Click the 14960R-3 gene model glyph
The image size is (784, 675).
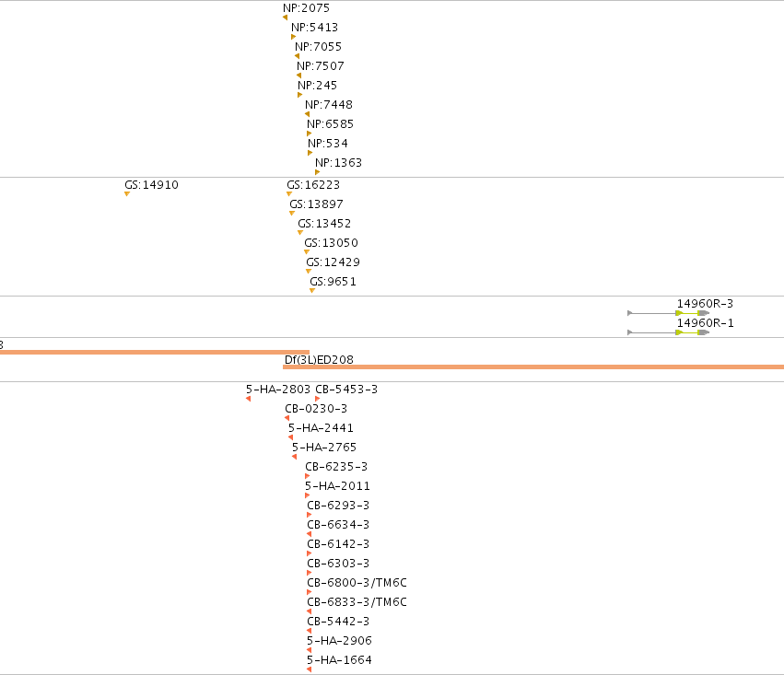coord(669,313)
